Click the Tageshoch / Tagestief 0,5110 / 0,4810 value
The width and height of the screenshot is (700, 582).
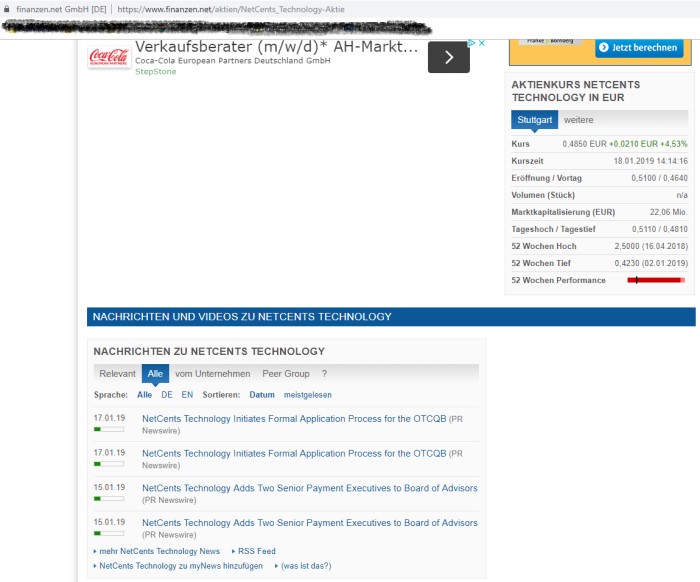click(659, 229)
